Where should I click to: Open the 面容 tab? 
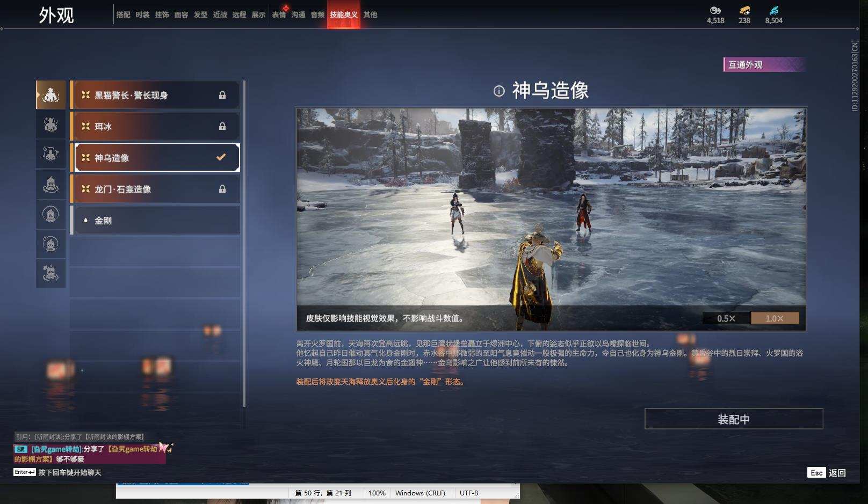pos(182,14)
